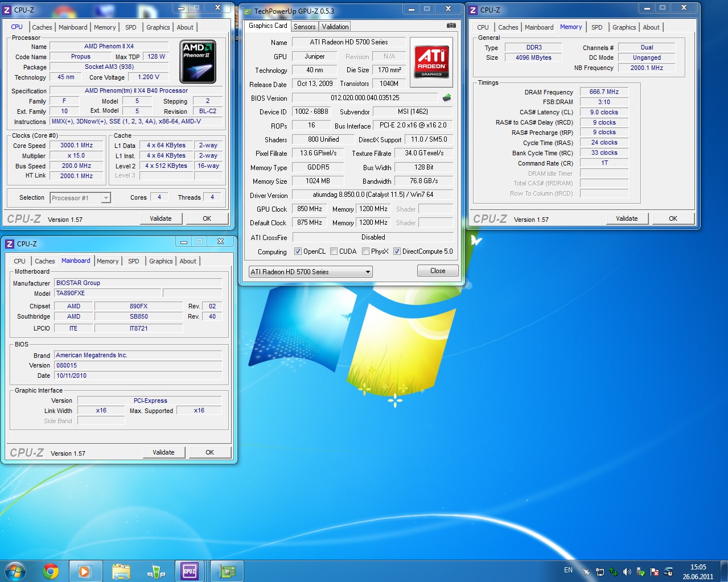Open Caches tab in the Processor CPU-Z window

tap(42, 27)
